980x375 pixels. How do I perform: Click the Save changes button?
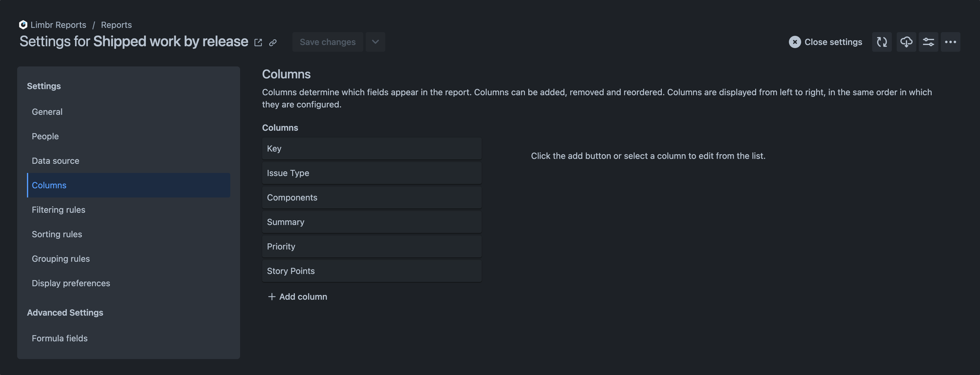[328, 42]
